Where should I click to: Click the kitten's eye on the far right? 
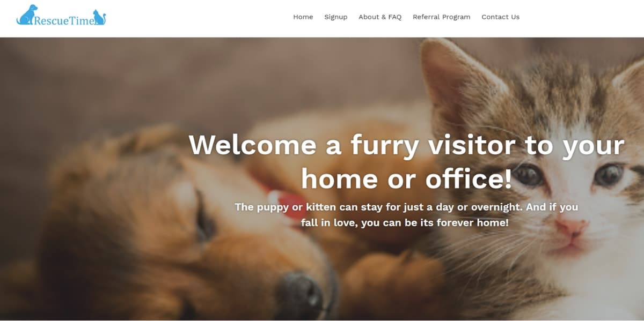pos(609,174)
